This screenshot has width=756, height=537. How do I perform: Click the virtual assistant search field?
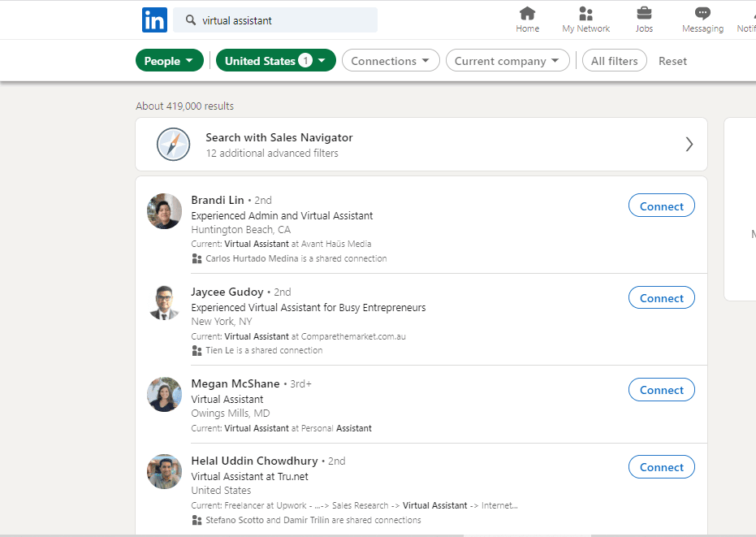pyautogui.click(x=274, y=19)
